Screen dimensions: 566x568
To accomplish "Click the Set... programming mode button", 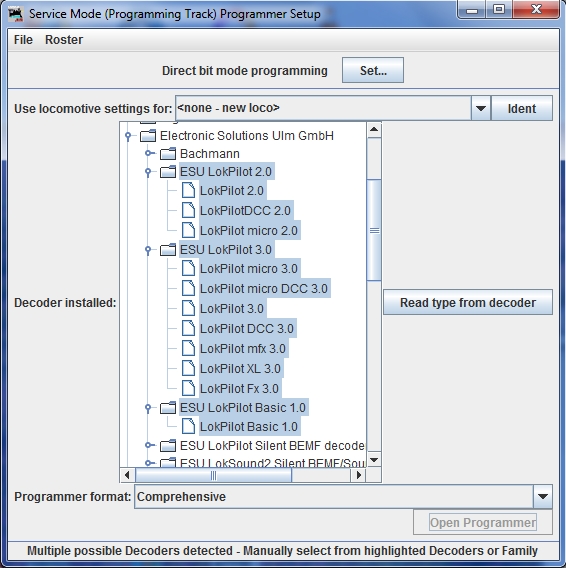I will (x=373, y=70).
